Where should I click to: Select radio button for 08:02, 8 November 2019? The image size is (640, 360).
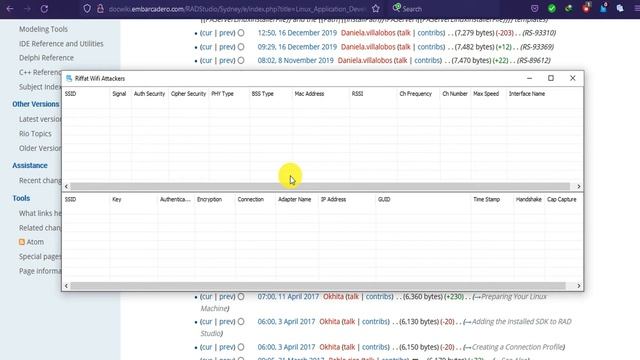pyautogui.click(x=241, y=60)
